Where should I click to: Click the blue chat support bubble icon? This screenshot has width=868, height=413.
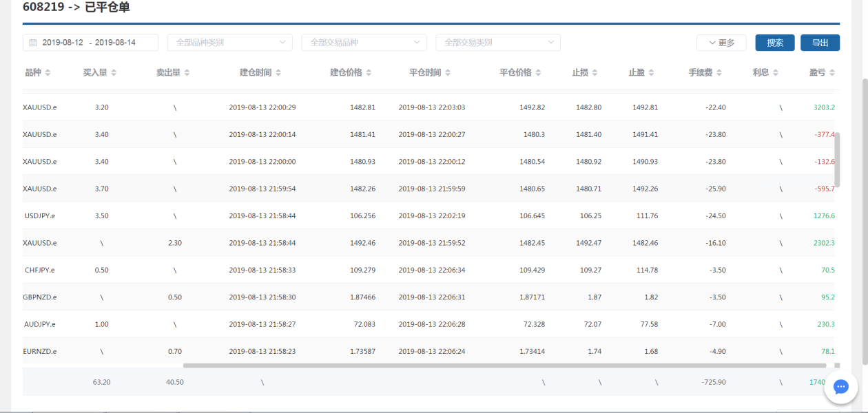pyautogui.click(x=840, y=387)
